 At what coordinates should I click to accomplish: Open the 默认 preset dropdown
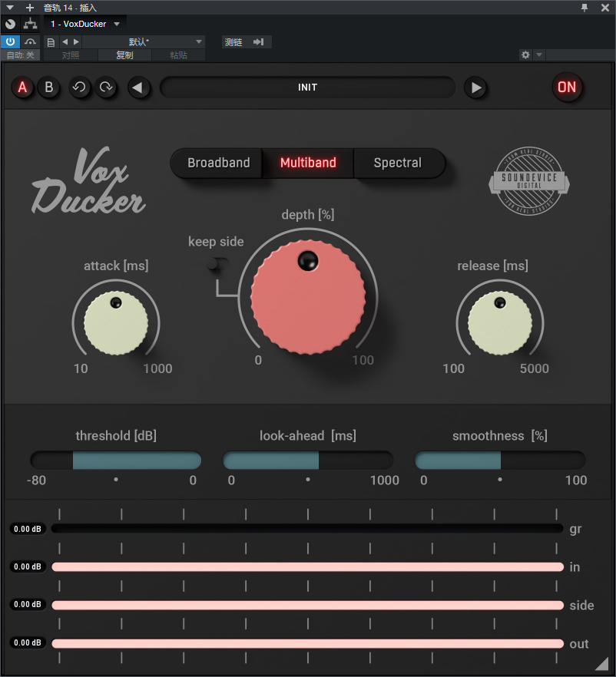point(144,42)
